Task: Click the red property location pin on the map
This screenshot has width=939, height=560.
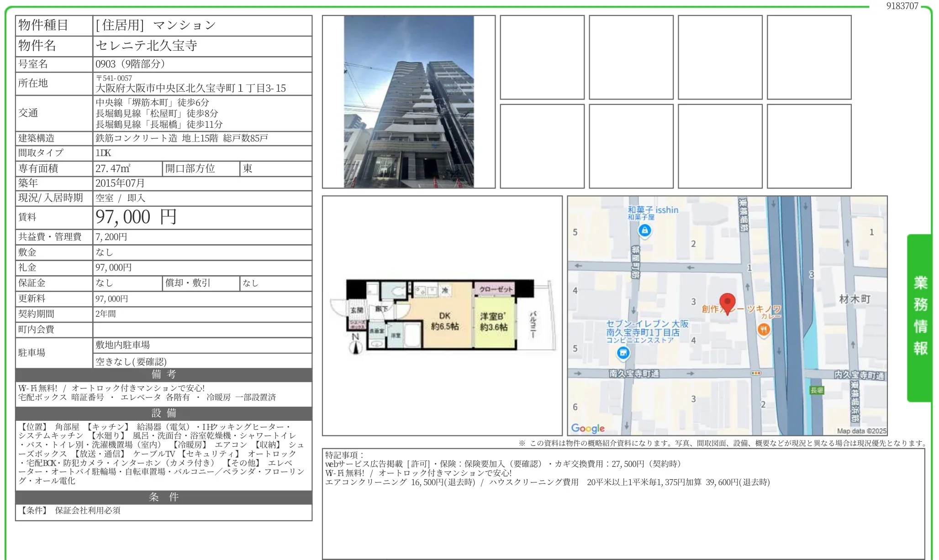Action: tap(727, 303)
